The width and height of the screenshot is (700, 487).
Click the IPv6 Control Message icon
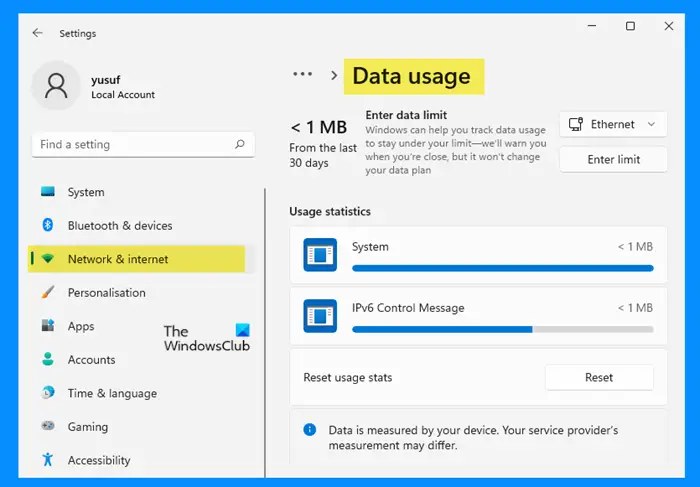pos(320,316)
